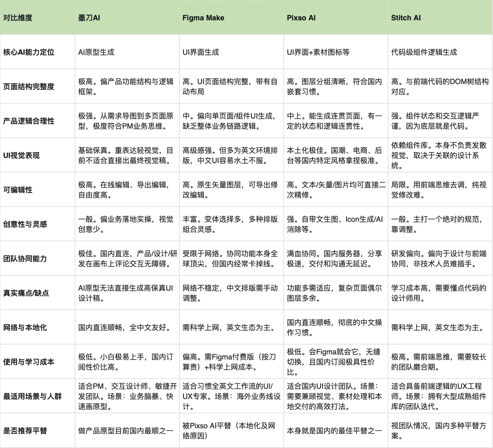Click cell 极高。偏产品功能结构与逻辑框架
Viewport: 493px width, 448px height.
pos(127,86)
